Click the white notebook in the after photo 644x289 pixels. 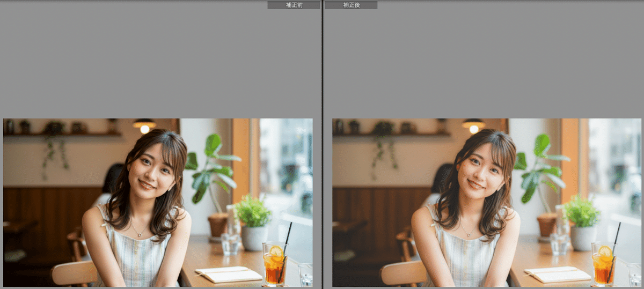(558, 274)
